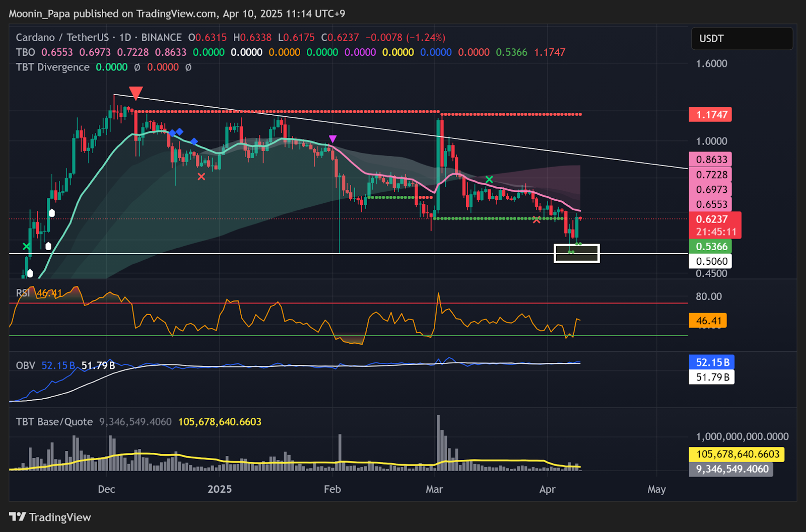Click the orange 46.41 RSI axis label

708,321
